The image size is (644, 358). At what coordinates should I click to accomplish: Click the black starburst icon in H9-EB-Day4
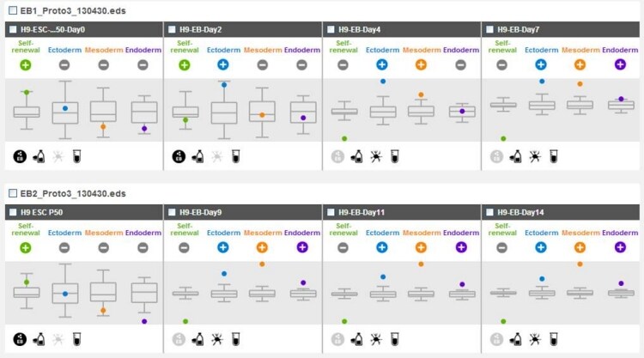click(x=376, y=156)
